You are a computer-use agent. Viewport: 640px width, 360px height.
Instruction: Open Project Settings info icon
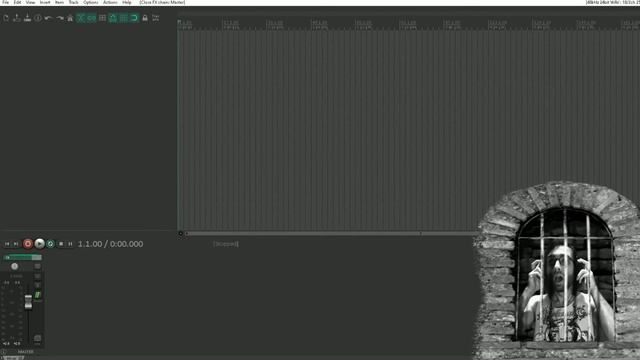38,18
